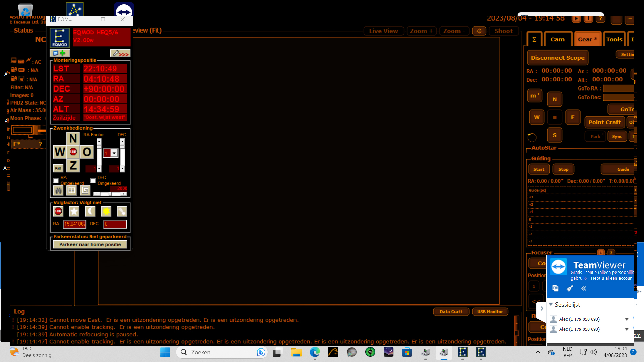644x362 pixels.
Task: Switch to the Cam tab
Action: [557, 39]
